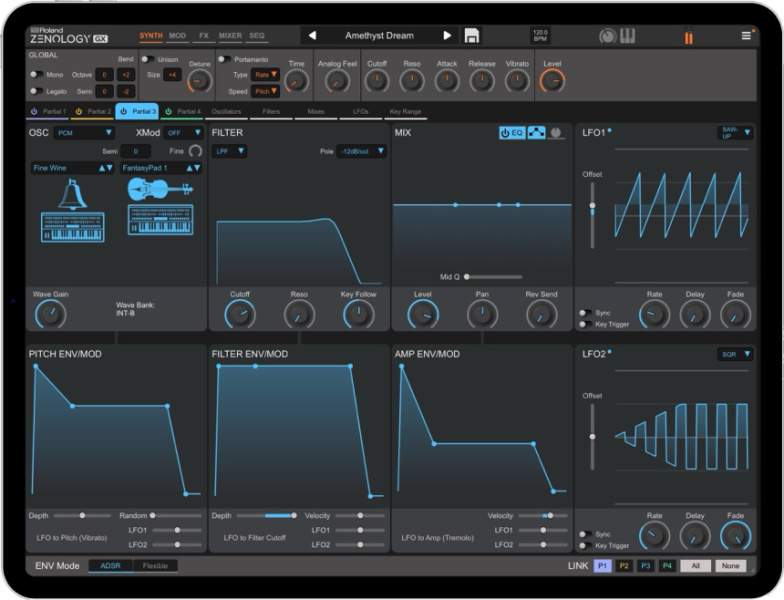Click the MIX Pan knob
Viewport: 784px width, 600px height.
point(482,314)
